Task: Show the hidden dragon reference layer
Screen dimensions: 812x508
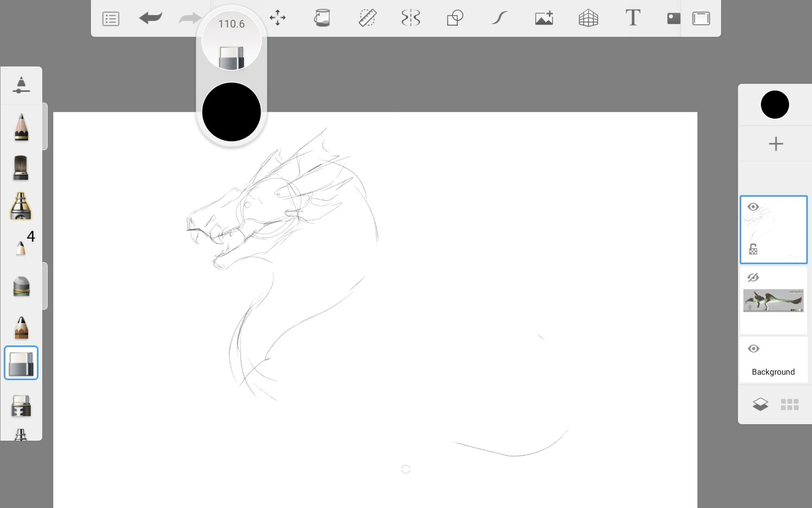Action: 753,277
